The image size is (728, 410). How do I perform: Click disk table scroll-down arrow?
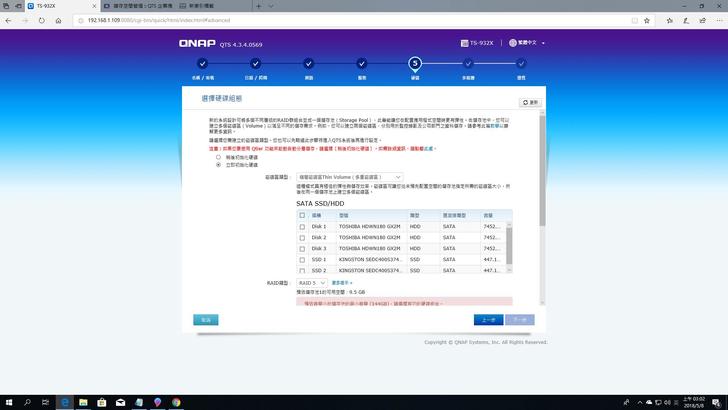509,270
